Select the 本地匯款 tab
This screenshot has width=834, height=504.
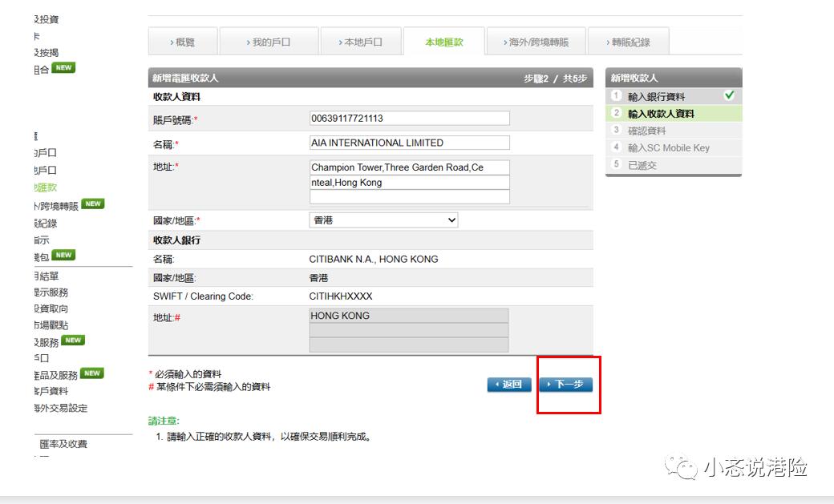pos(444,42)
